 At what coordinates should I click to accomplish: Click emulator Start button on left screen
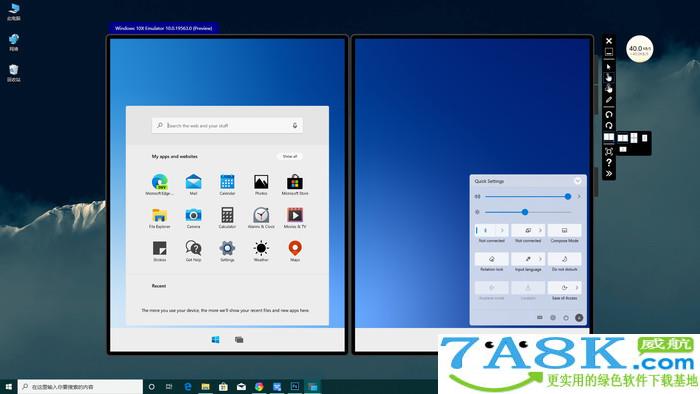pyautogui.click(x=215, y=340)
